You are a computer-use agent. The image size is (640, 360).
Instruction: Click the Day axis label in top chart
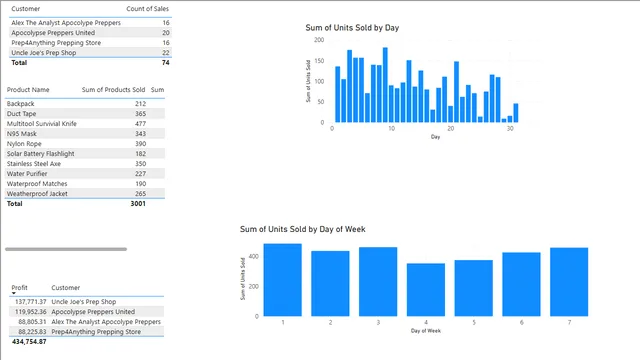pyautogui.click(x=435, y=137)
